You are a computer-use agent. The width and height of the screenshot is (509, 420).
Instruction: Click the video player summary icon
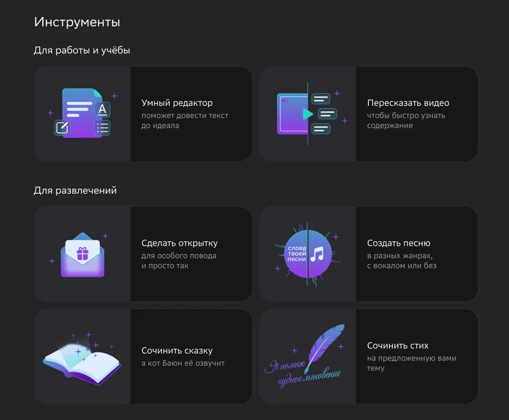coord(308,114)
